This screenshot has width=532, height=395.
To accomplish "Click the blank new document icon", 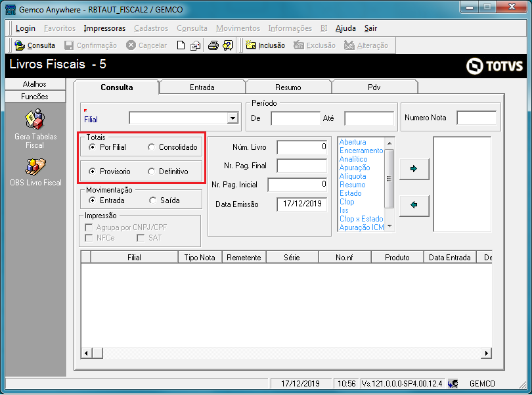I will 181,45.
